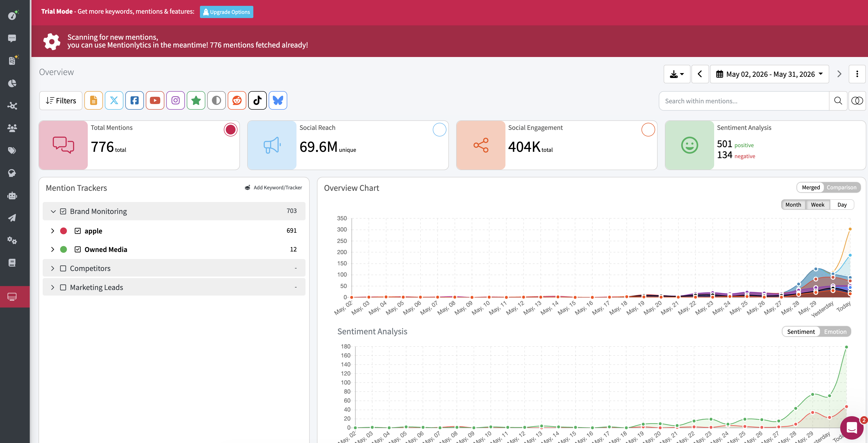Screen dimensions: 868x443
Task: Open the gears settings sidebar icon
Action: point(12,240)
